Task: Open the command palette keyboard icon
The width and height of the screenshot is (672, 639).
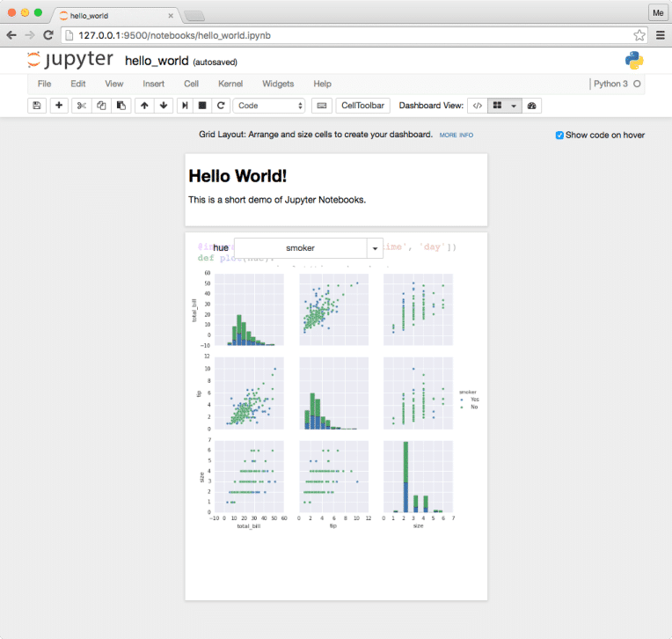Action: click(322, 106)
